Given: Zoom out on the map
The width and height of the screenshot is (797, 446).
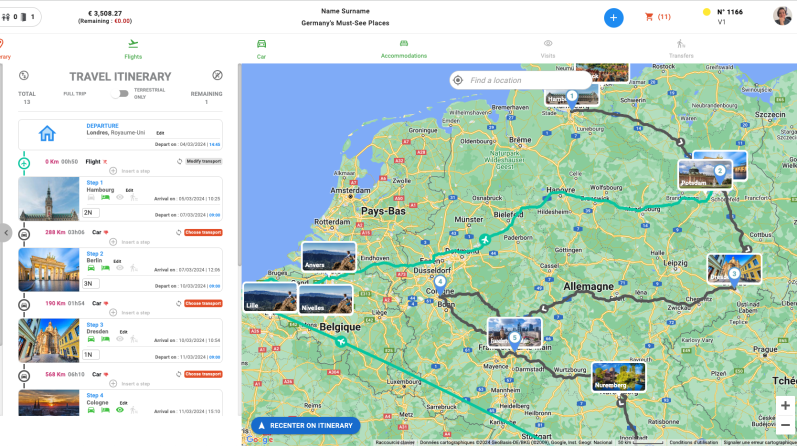Looking at the screenshot, I should 785,425.
